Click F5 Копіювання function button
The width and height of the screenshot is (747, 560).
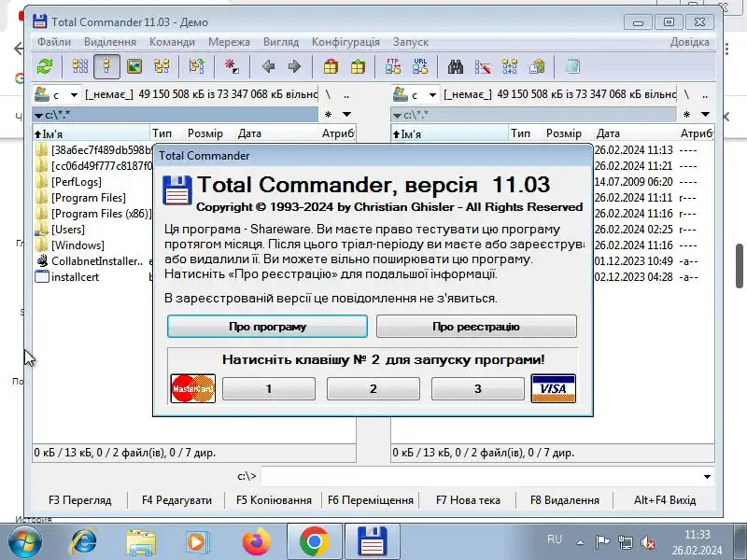tap(274, 500)
